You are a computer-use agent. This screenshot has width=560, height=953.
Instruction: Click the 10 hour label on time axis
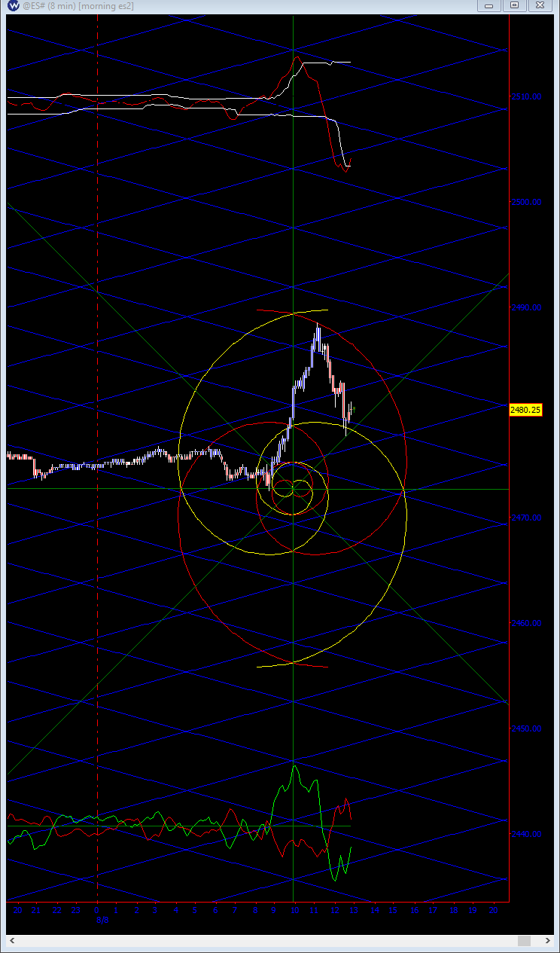(x=294, y=910)
